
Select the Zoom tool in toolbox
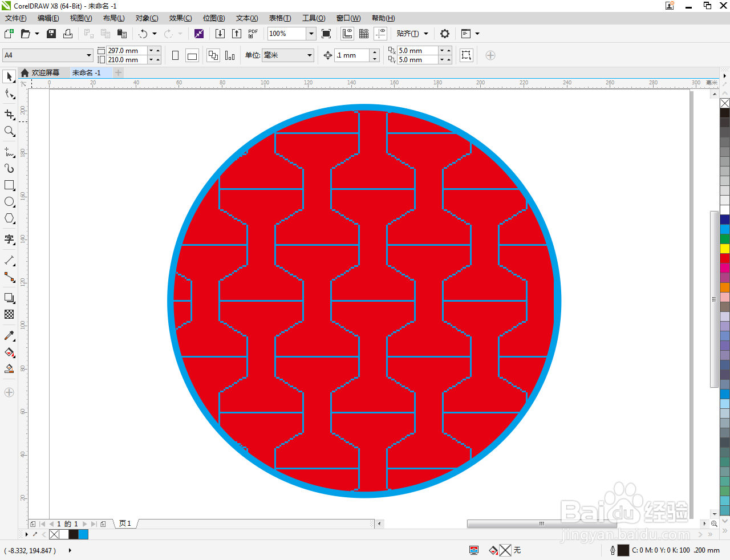pyautogui.click(x=9, y=131)
